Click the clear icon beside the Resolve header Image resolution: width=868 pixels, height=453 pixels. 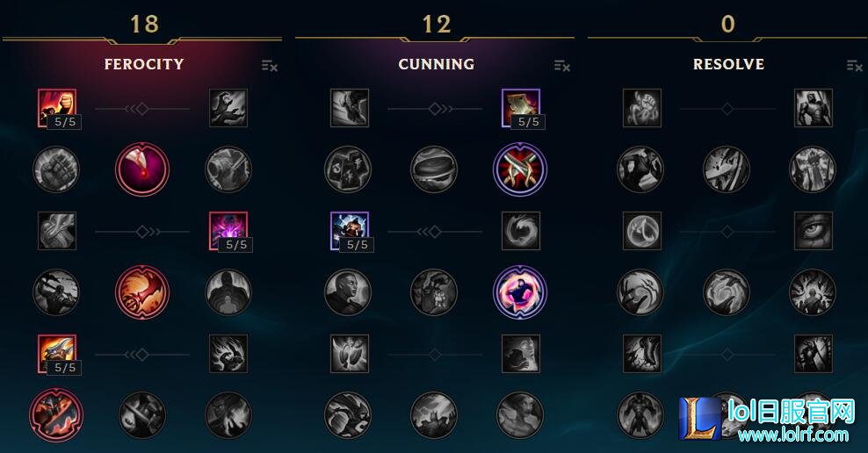pos(855,66)
